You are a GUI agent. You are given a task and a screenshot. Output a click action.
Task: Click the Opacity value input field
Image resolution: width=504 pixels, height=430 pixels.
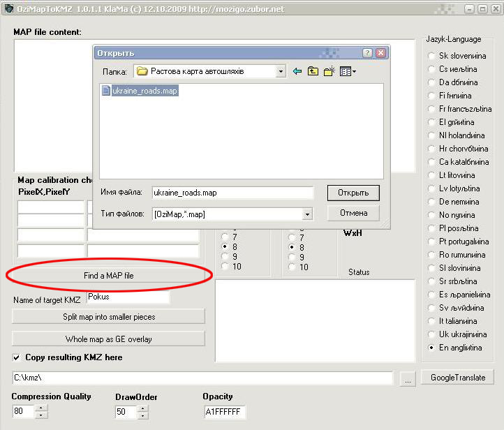pos(225,412)
